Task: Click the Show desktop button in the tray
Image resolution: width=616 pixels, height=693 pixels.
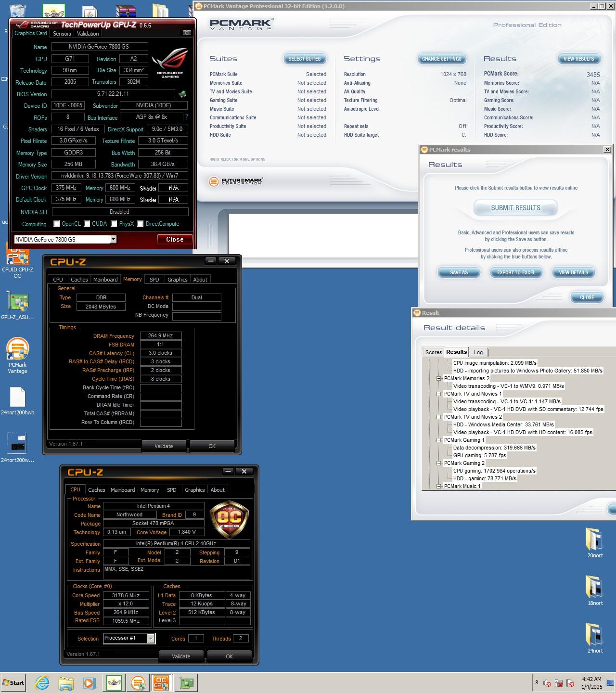Action: coord(610,683)
